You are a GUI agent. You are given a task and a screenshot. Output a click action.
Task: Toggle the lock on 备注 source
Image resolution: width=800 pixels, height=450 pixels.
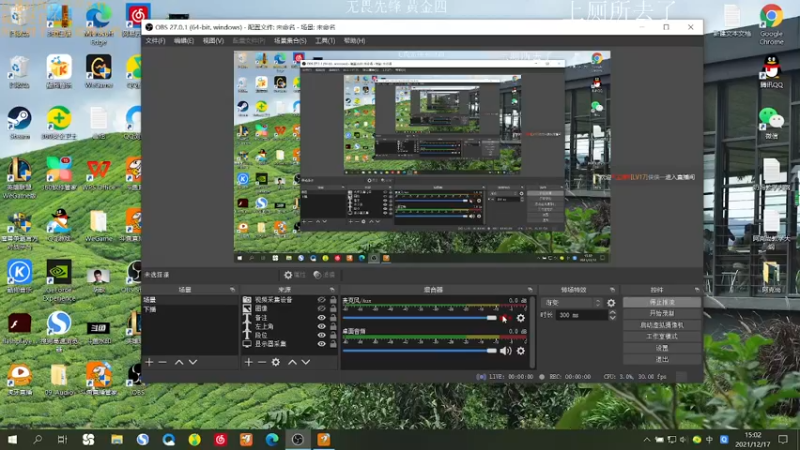[333, 317]
